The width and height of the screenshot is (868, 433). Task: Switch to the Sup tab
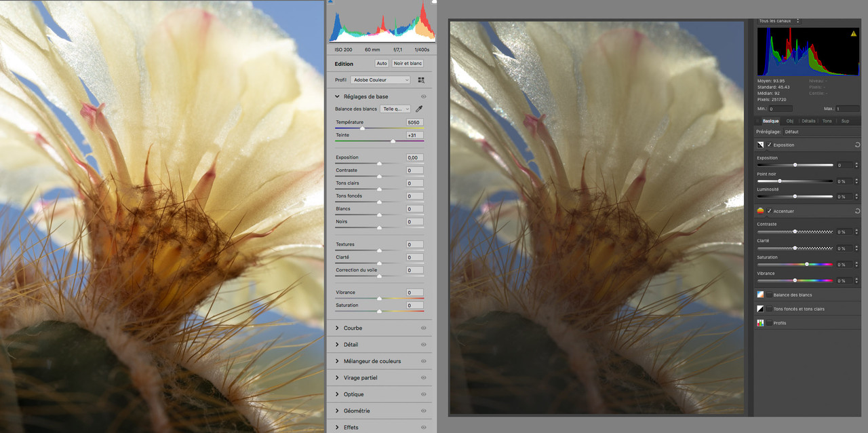click(845, 121)
